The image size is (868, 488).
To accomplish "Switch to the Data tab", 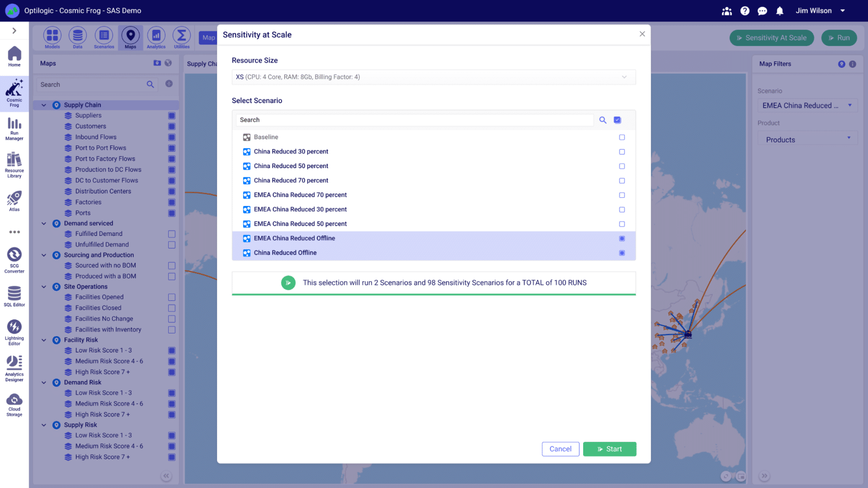I will pos(78,38).
